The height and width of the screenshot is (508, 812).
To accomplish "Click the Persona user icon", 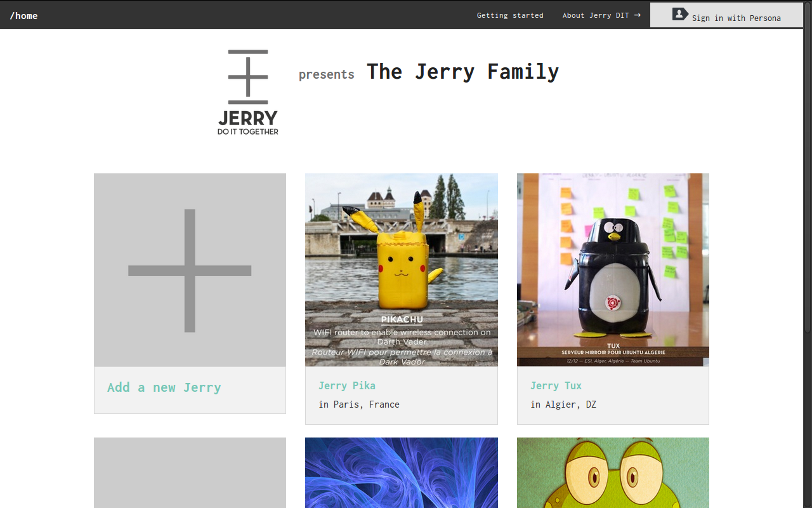I will click(680, 13).
